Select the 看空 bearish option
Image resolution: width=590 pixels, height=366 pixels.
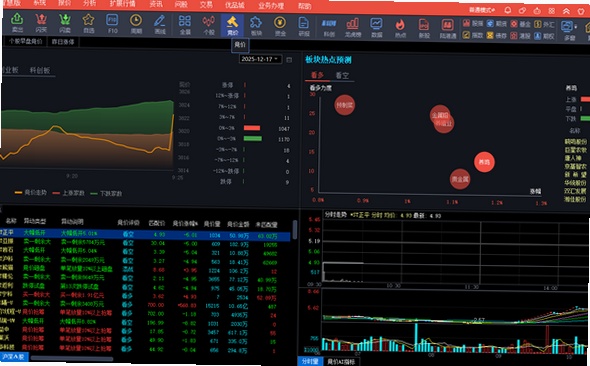pos(342,75)
